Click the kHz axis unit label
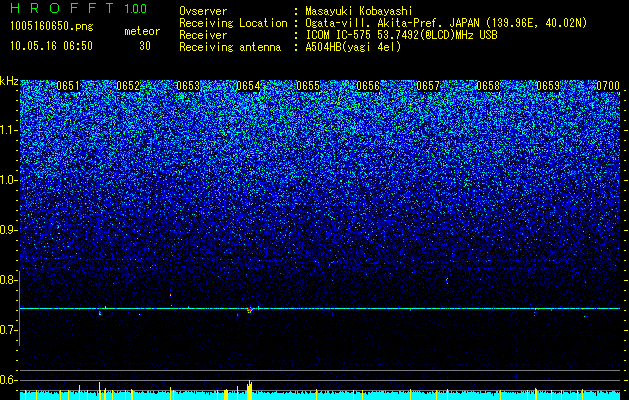This screenshot has width=629, height=400. click(x=9, y=81)
